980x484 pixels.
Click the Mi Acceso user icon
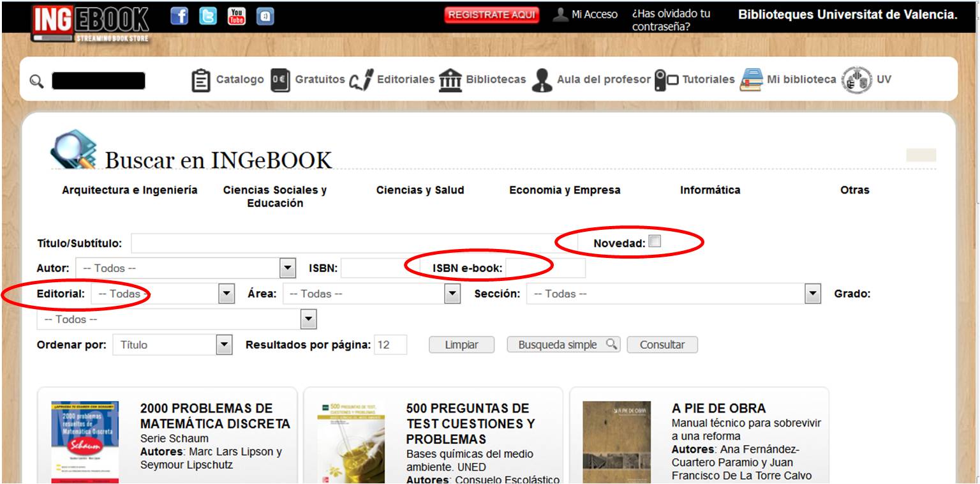pyautogui.click(x=560, y=15)
